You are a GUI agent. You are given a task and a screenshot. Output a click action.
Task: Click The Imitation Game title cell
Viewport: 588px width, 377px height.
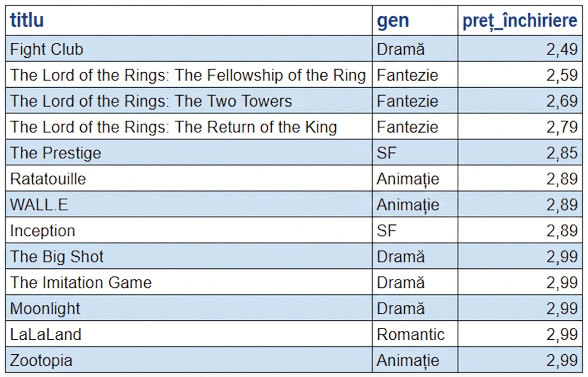pos(189,282)
